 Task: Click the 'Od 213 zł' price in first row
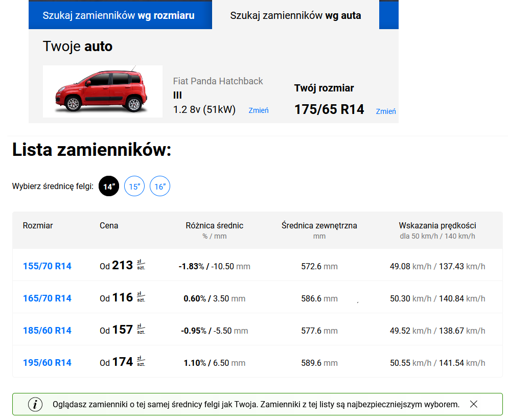pos(123,266)
